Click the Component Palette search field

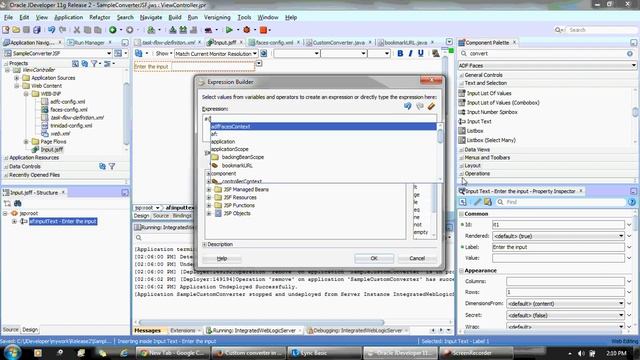click(x=547, y=53)
